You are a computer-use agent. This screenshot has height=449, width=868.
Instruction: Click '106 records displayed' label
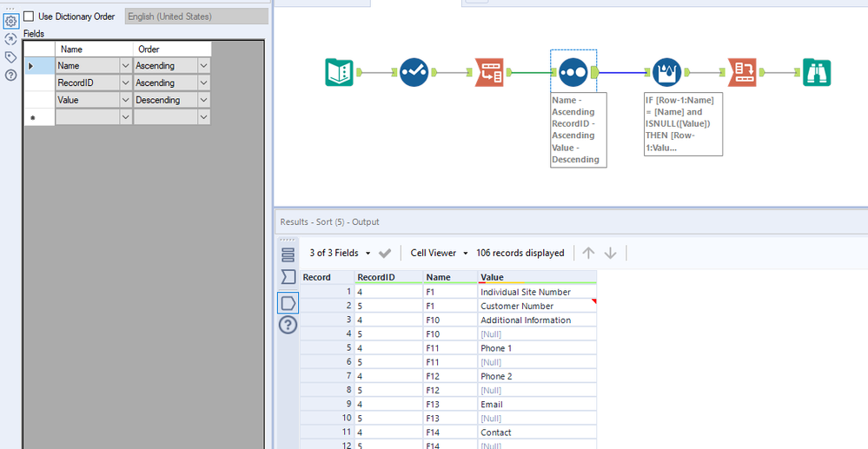click(x=520, y=253)
